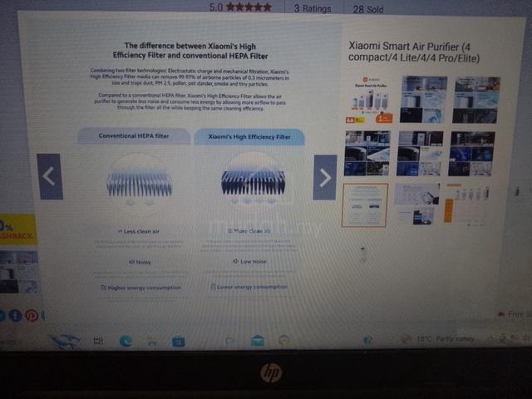Click the Conventional HEPA filter label
The image size is (532, 399).
(134, 135)
